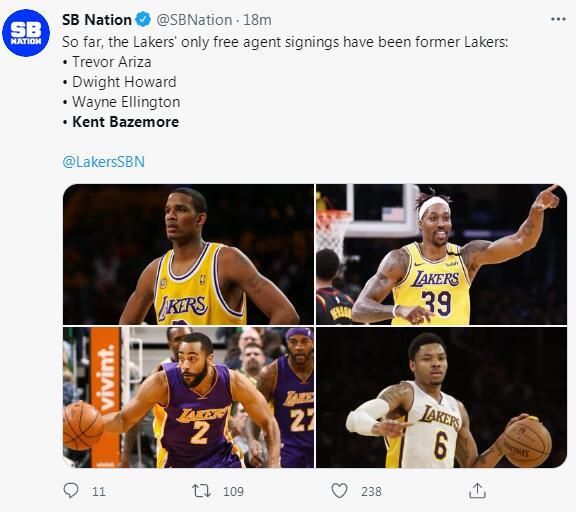Open the Dwight Howard number 39 photo
This screenshot has width=576, height=512.
point(441,254)
